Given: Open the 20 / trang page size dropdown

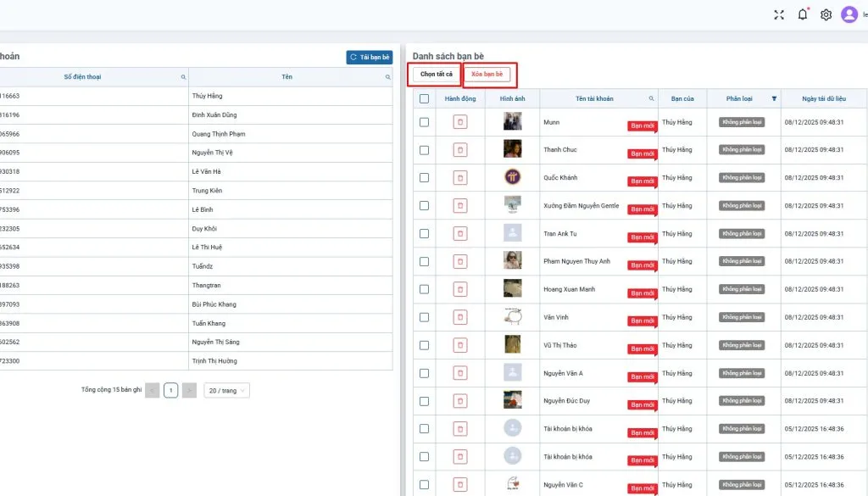Looking at the screenshot, I should [x=226, y=390].
